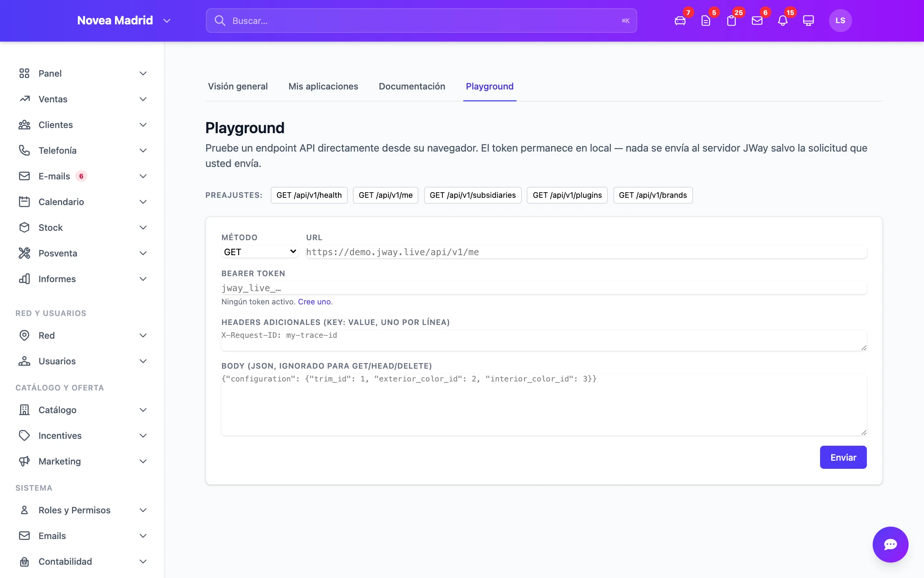The image size is (924, 578).
Task: Click the Marketing megaphone icon
Action: tap(24, 461)
